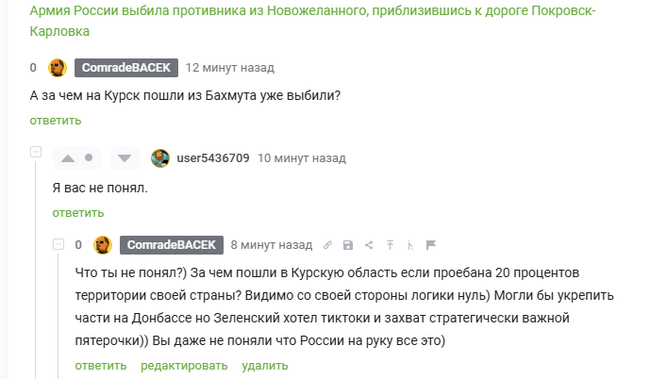The height and width of the screenshot is (379, 650).
Task: Jump to top of thread arrow icon
Action: point(390,245)
